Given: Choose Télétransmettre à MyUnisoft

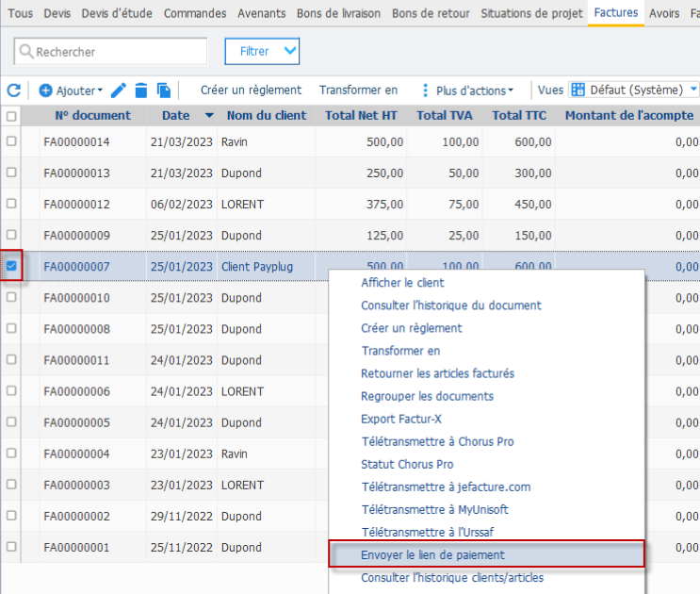Looking at the screenshot, I should 435,509.
